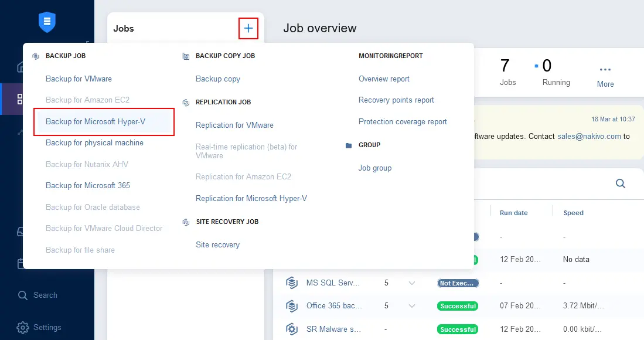The width and height of the screenshot is (644, 340).
Task: Click the Not Exec... status badge
Action: 458,283
